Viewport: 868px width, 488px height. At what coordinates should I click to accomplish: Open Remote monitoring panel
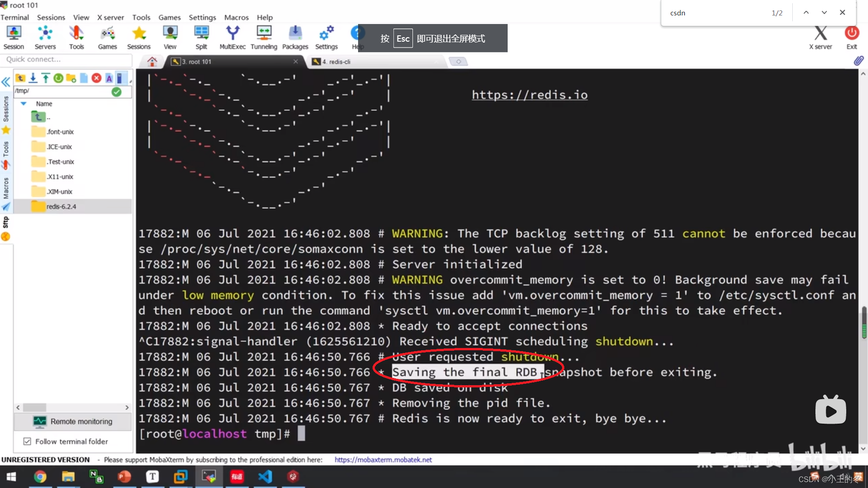(72, 421)
